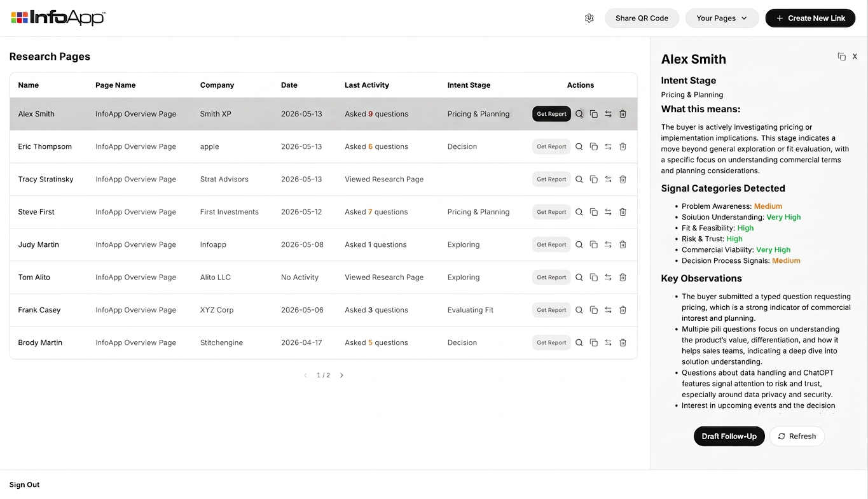Click the Evaluating Fit intent stage cell
This screenshot has width=868, height=499.
click(x=471, y=310)
